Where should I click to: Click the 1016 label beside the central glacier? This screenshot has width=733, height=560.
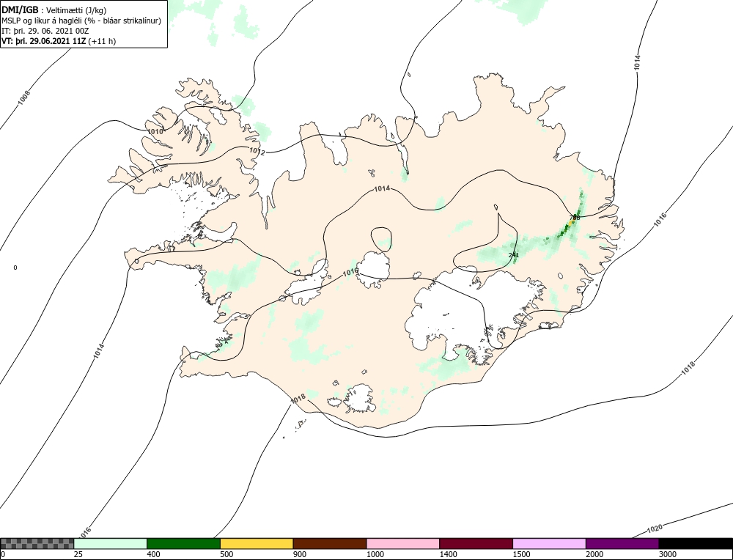coord(350,272)
